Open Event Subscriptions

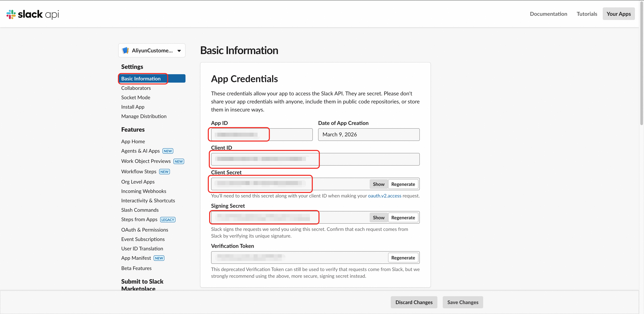point(143,239)
